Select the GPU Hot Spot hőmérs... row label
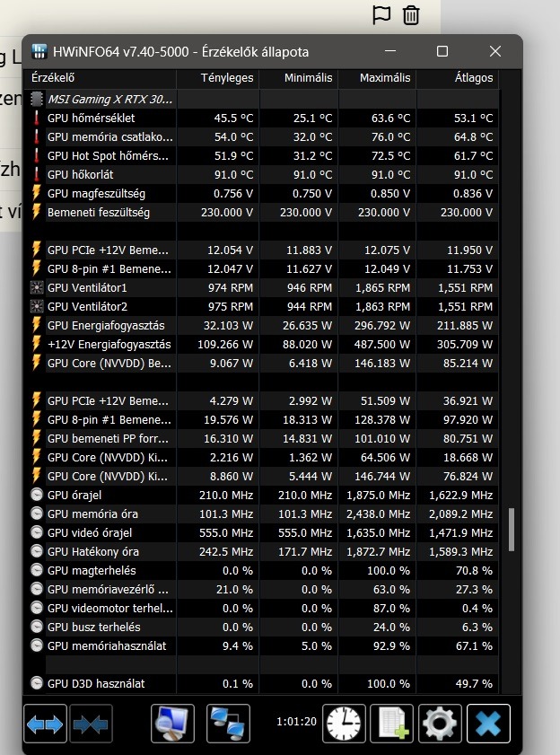 click(x=108, y=155)
